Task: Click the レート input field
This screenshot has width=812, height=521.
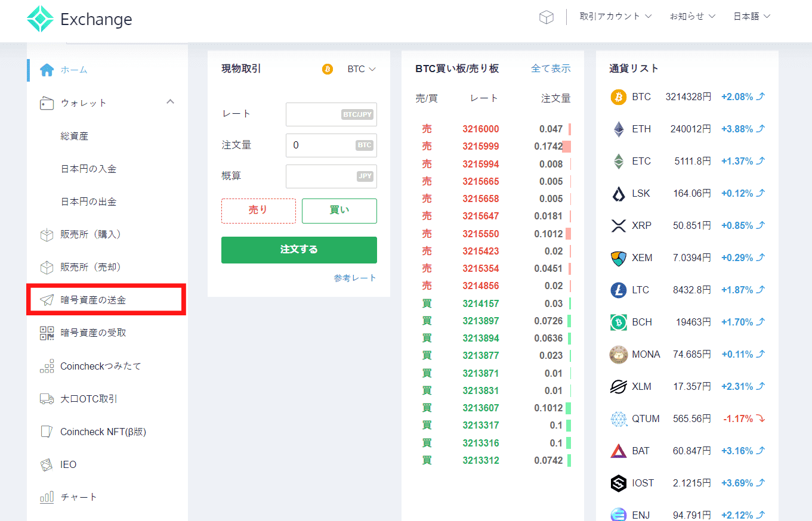Action: tap(331, 114)
